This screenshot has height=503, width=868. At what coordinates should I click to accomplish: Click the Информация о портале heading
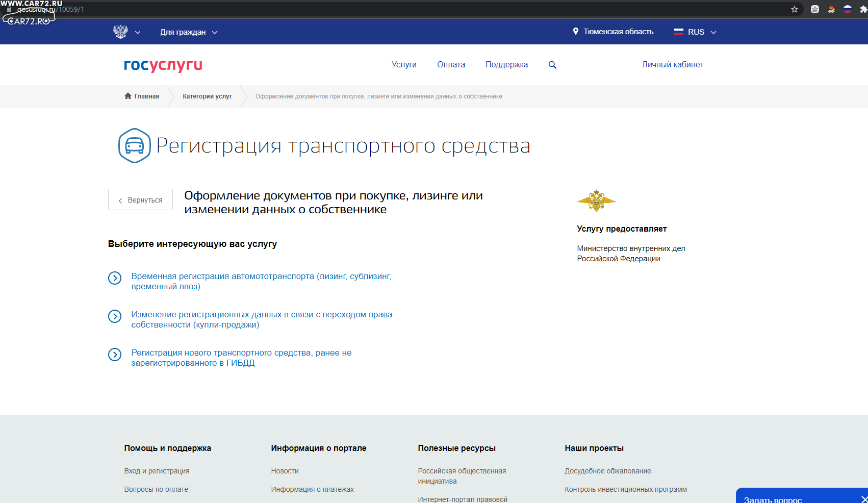(x=318, y=448)
